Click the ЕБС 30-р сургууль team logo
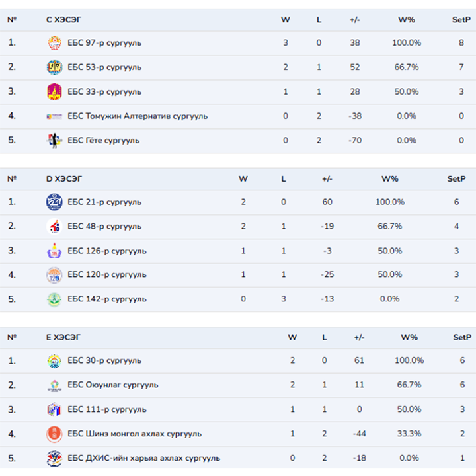Viewport: 476px width, 476px height. click(x=54, y=361)
